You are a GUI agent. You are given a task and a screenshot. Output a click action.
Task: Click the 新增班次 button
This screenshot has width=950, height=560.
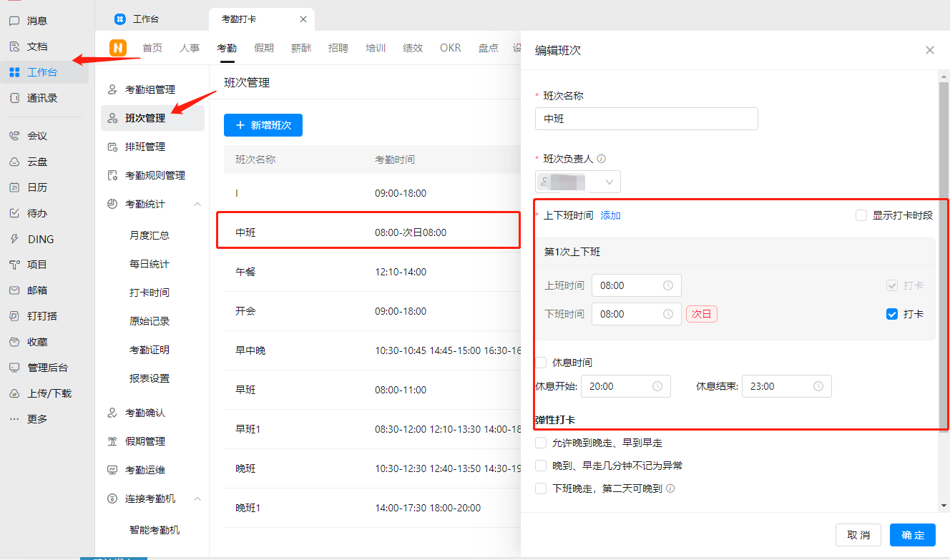263,125
